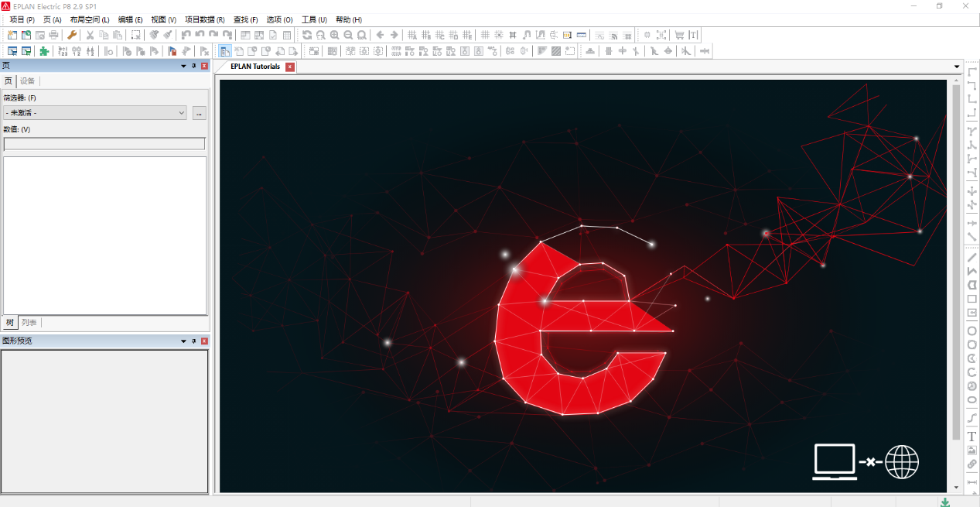
Task: Click the shopping cart icon
Action: [x=679, y=35]
